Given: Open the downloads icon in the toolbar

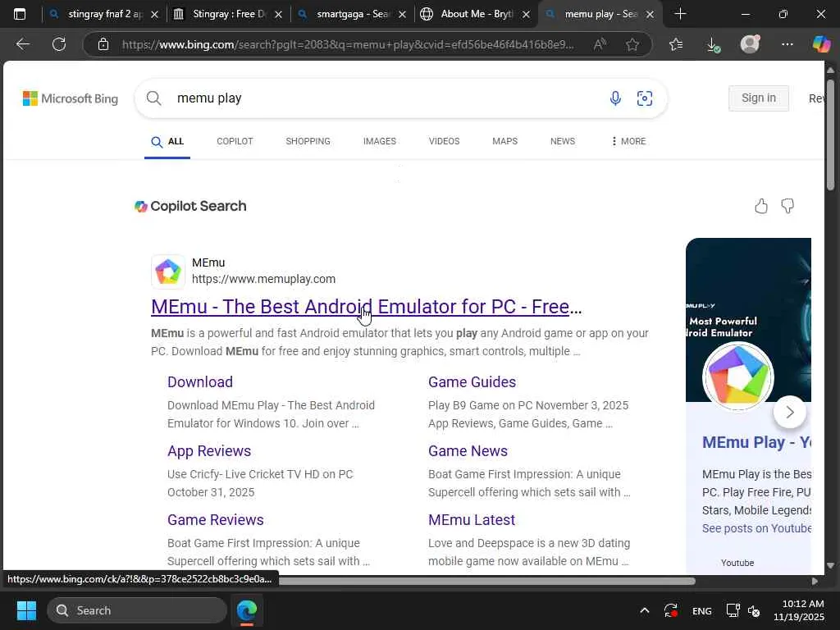Looking at the screenshot, I should [x=713, y=44].
